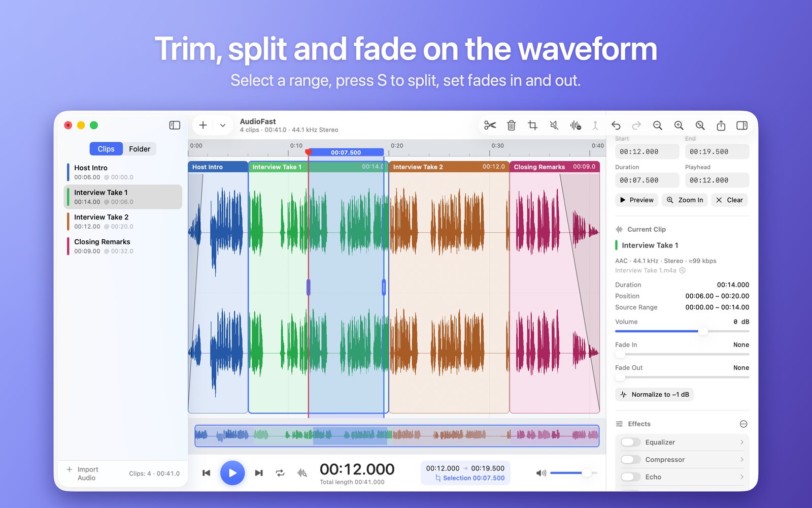
Task: Toggle the right inspector panel icon
Action: (741, 125)
